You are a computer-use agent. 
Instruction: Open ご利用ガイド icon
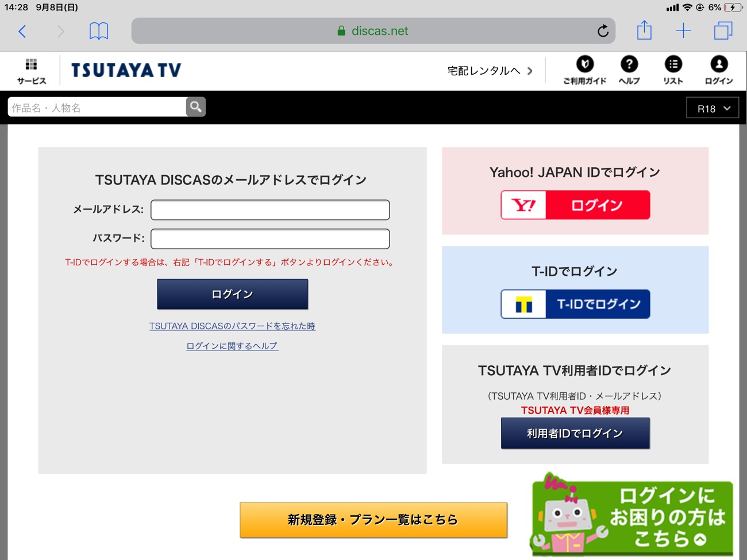pyautogui.click(x=584, y=71)
